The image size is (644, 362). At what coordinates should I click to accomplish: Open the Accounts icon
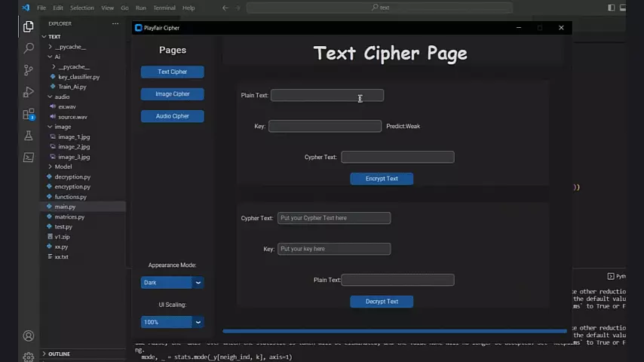pyautogui.click(x=29, y=336)
